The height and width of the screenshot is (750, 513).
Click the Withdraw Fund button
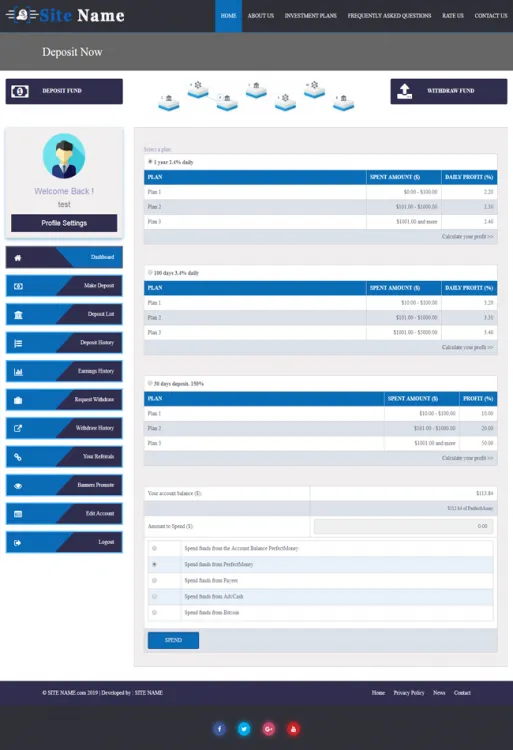coord(448,91)
